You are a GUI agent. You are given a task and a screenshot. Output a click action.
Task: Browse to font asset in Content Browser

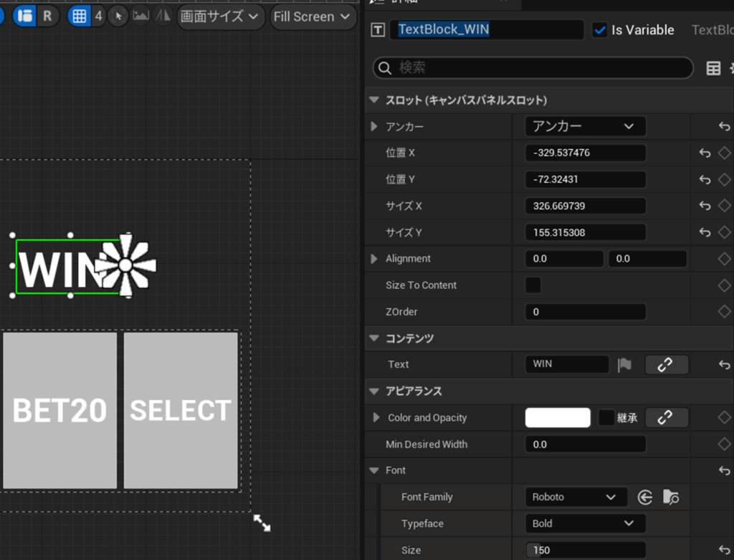click(671, 497)
